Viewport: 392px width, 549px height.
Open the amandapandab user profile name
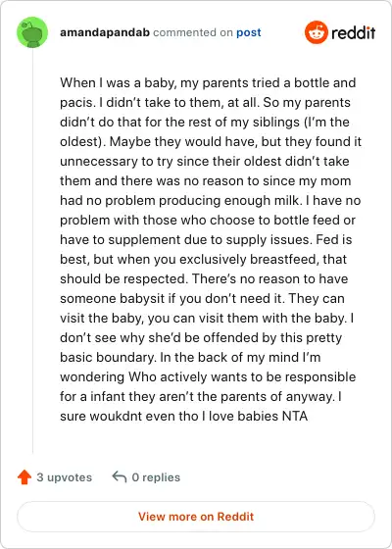point(105,32)
